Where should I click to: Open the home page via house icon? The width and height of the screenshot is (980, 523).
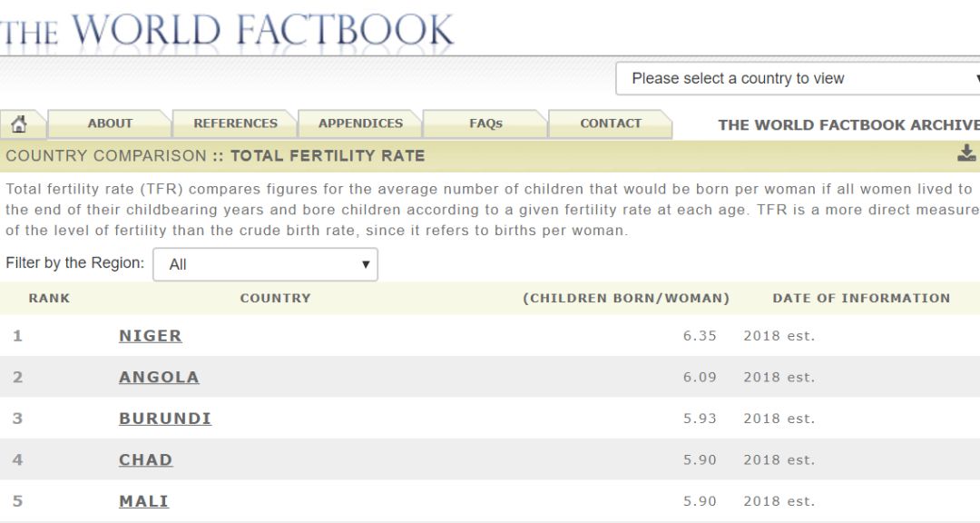19,123
